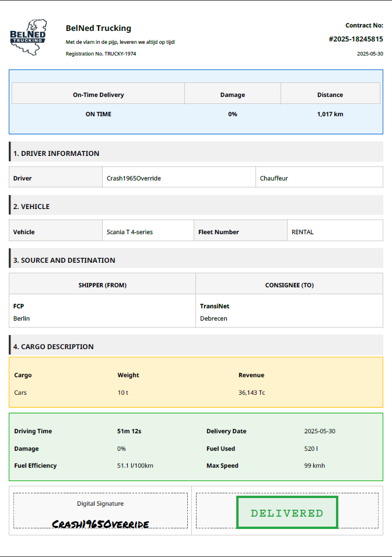Viewport: 392px width, 557px height.
Task: Click the 0% damage value in statistics box
Action: click(x=121, y=448)
